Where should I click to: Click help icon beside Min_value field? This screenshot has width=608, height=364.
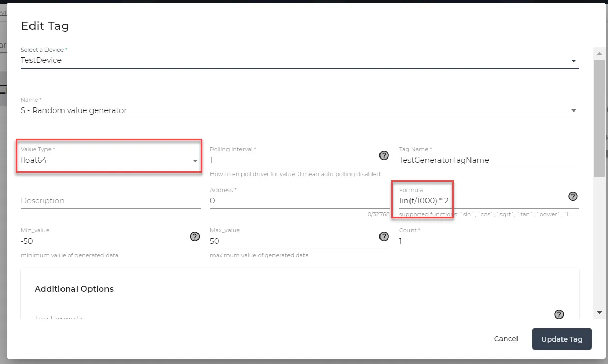[194, 236]
